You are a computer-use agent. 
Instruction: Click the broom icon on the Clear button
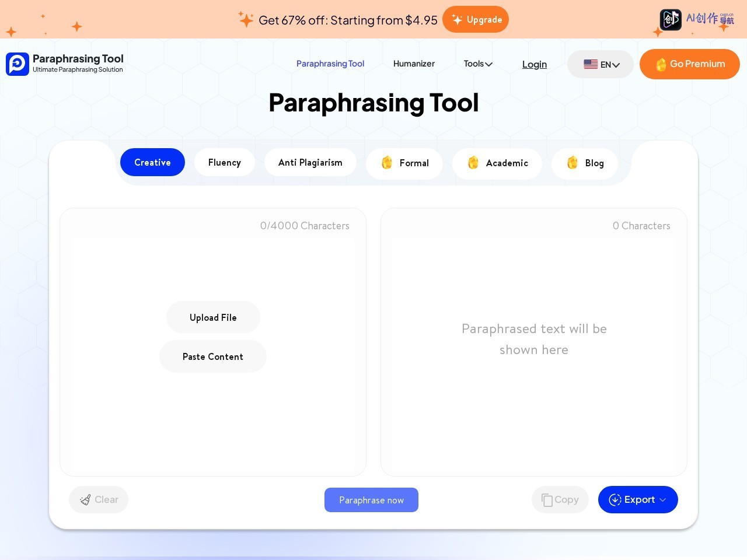click(85, 500)
